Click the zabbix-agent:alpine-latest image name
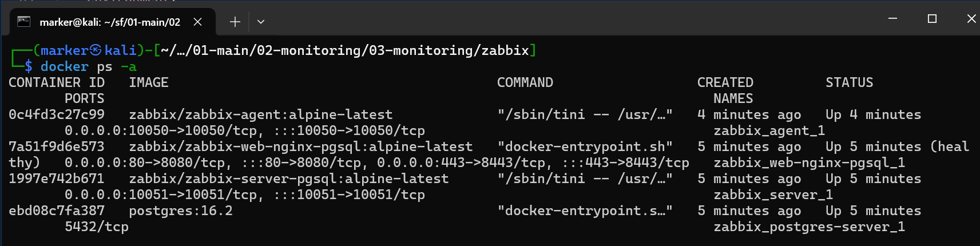 tap(260, 114)
